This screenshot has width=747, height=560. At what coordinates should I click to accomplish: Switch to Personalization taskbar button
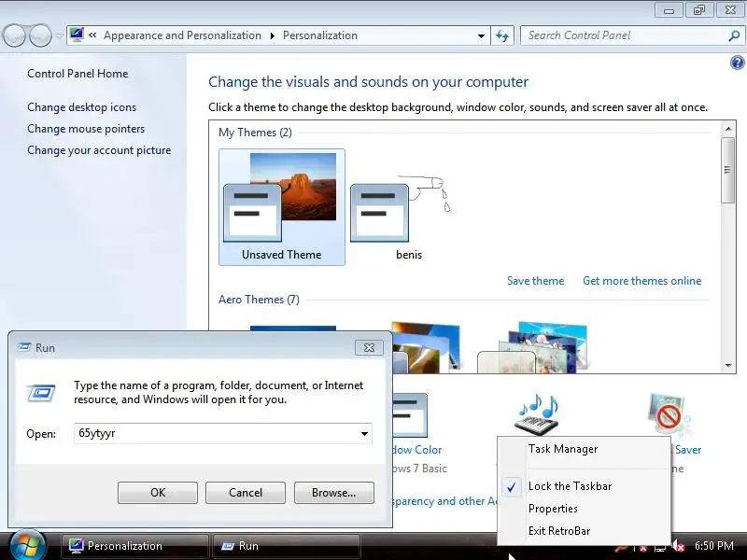click(x=134, y=546)
